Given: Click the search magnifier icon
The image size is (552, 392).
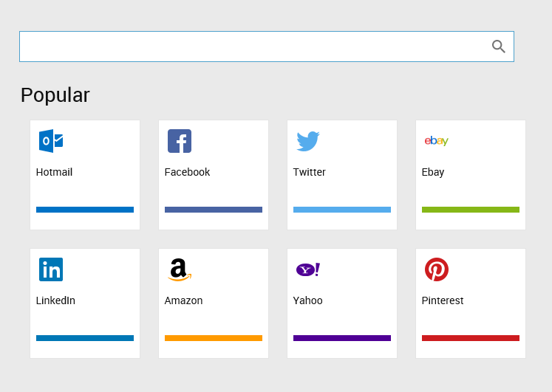Looking at the screenshot, I should 498,47.
